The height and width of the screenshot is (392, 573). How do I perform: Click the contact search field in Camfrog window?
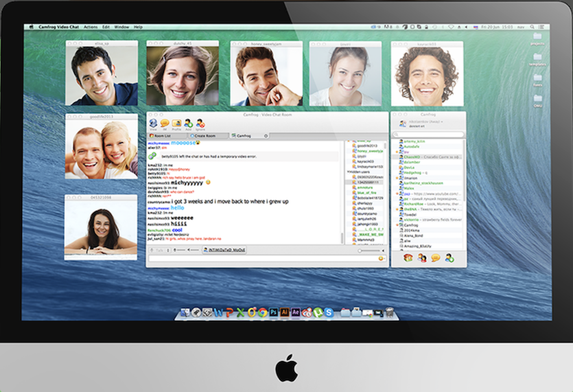428,135
